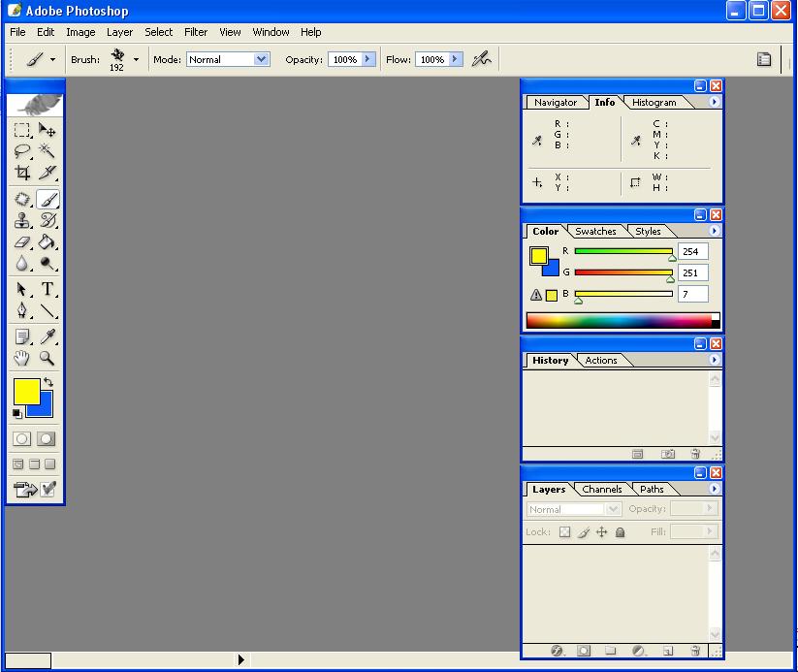Click the R value input field

692,251
